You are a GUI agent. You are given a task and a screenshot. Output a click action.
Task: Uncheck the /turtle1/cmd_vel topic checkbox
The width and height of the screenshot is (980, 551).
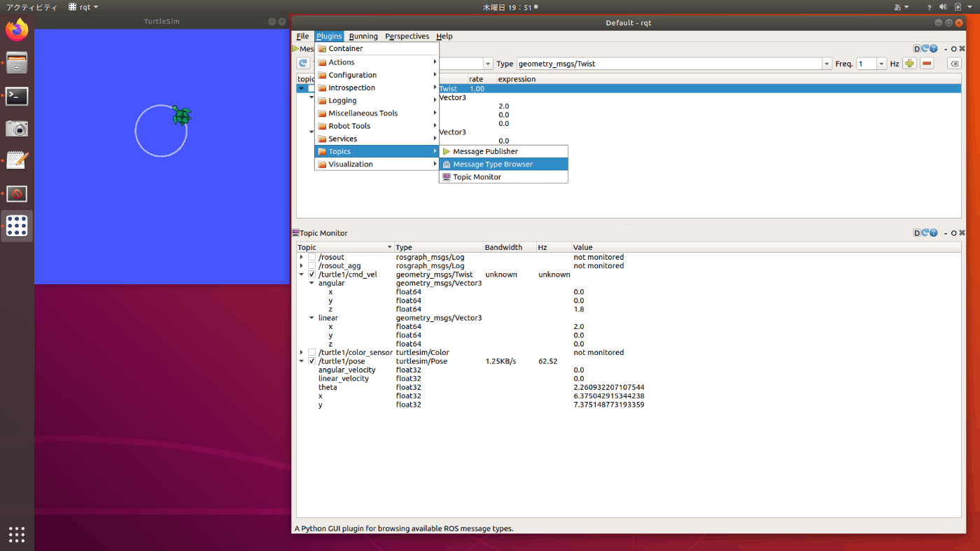pos(312,274)
